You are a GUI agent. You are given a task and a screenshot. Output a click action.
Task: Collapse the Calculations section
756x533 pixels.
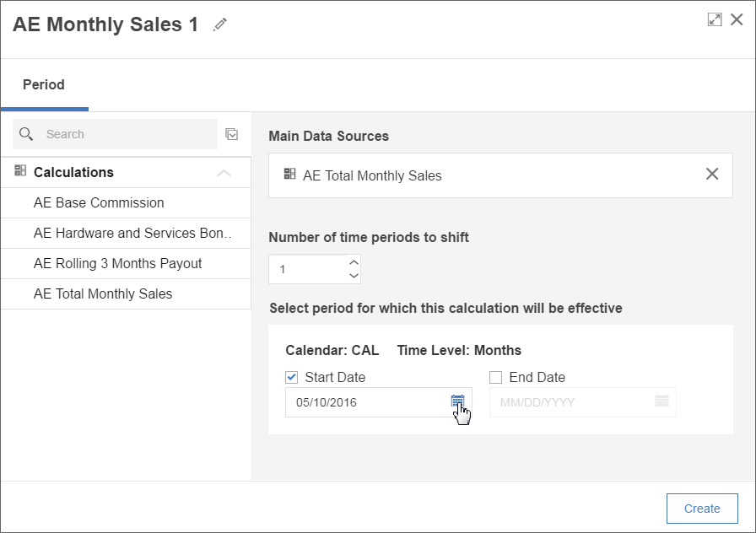tap(224, 173)
